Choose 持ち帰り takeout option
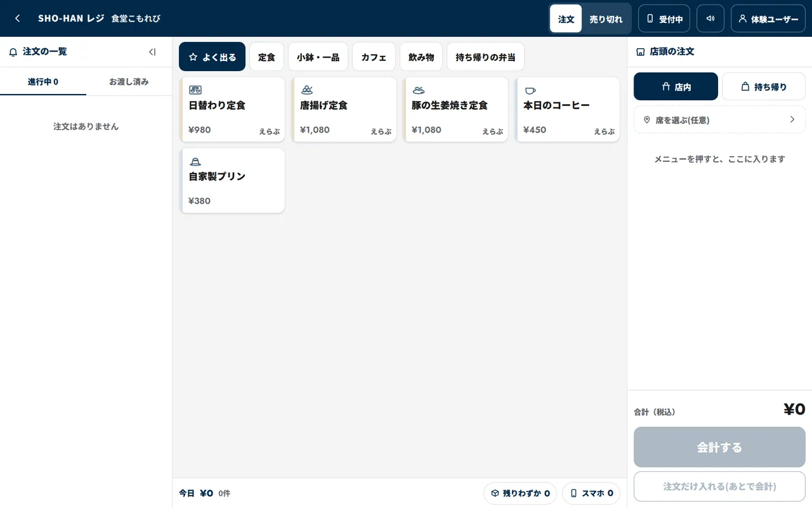812x508 pixels. pyautogui.click(x=764, y=86)
